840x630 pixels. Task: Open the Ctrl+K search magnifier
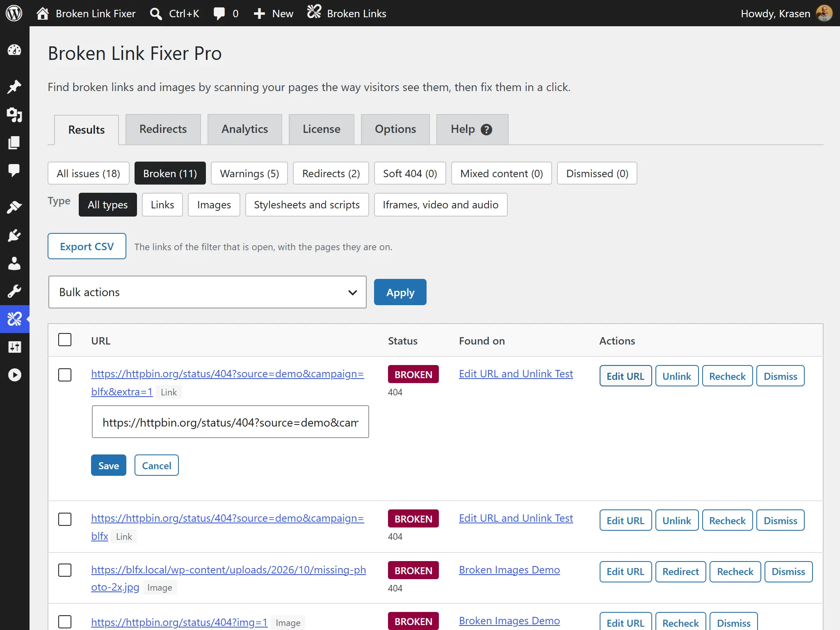155,14
